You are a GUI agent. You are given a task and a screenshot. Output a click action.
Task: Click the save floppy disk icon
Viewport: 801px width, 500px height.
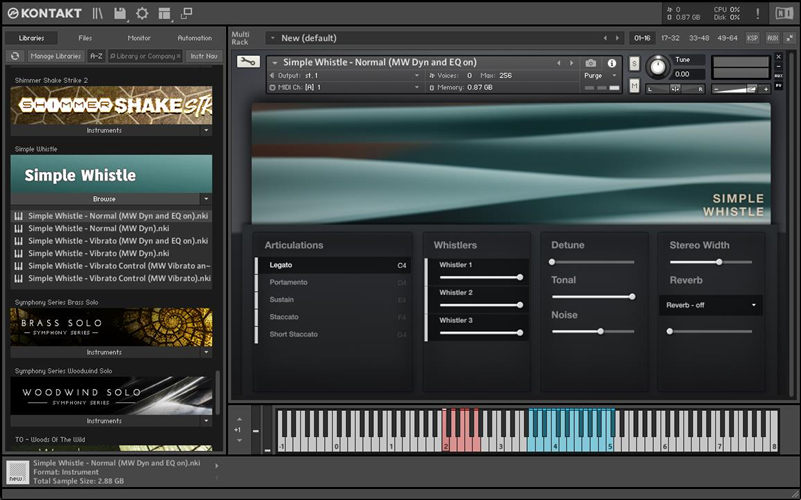pyautogui.click(x=120, y=13)
